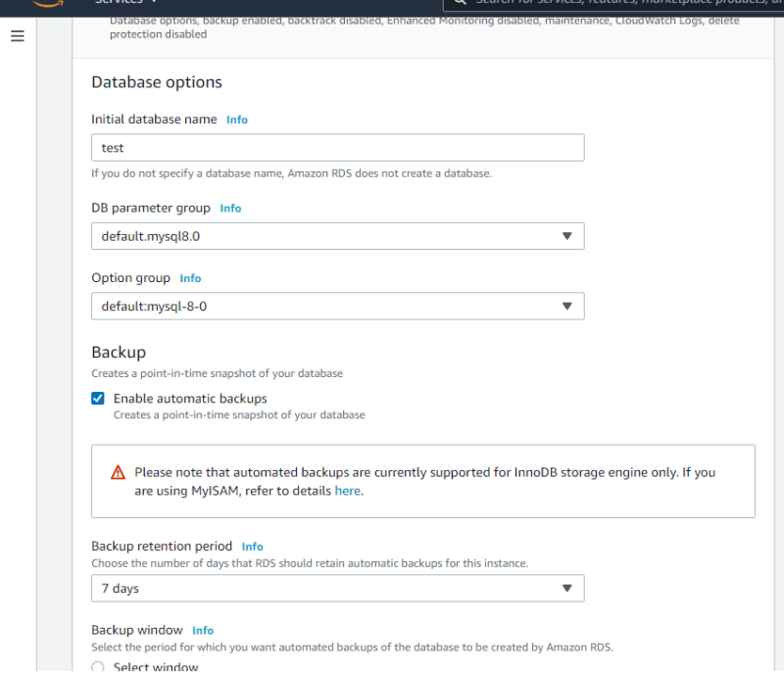
Task: Open Info link for Backup retention period
Action: [x=253, y=547]
